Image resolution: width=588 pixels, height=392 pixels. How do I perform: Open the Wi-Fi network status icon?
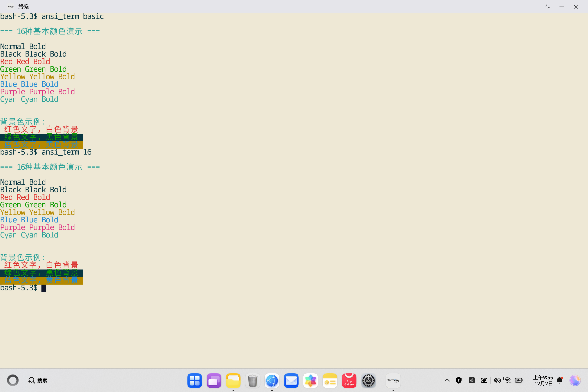[x=507, y=380]
